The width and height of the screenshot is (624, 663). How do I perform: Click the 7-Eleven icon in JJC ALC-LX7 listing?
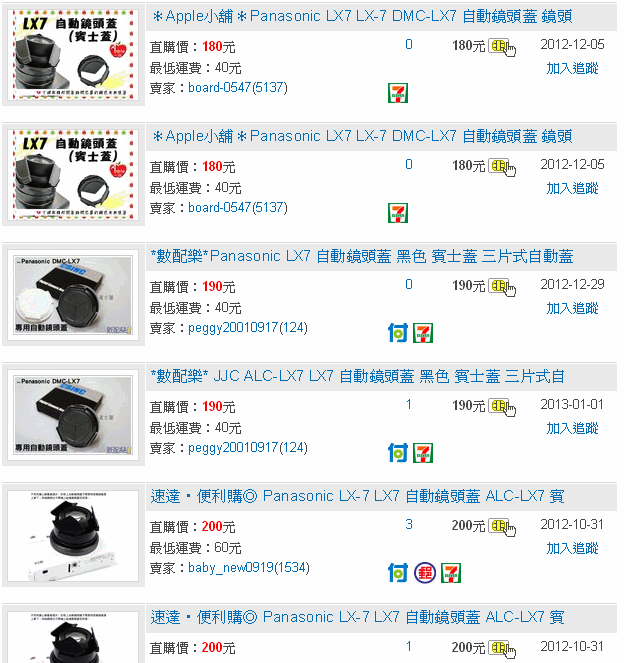click(423, 453)
